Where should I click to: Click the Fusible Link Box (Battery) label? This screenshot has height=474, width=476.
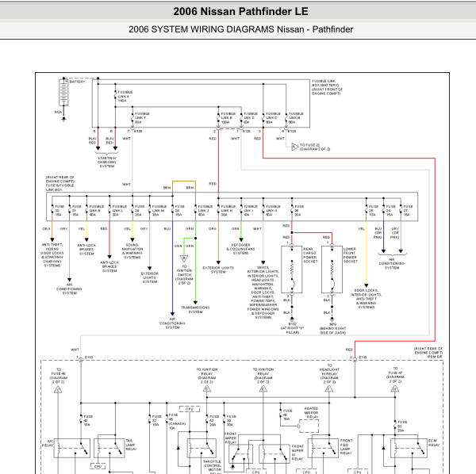331,87
